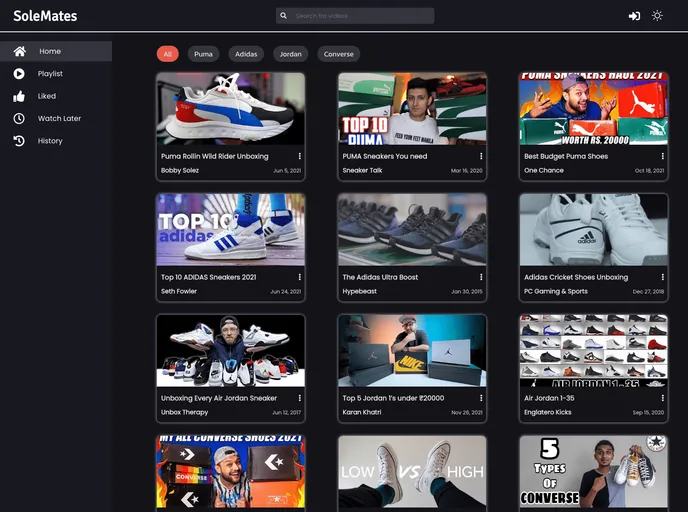Filter videos by Puma chip
This screenshot has height=512, width=688.
point(203,54)
